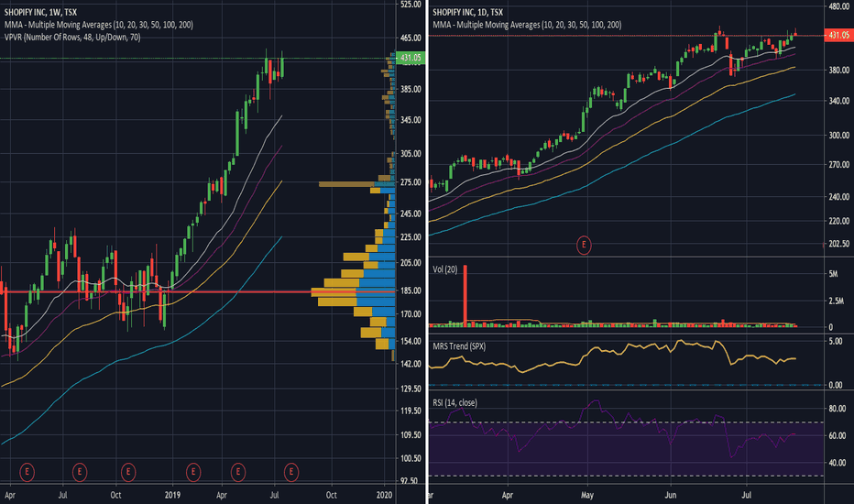Click the 2020 label on weekly time axis
This screenshot has height=504, width=854.
(385, 495)
